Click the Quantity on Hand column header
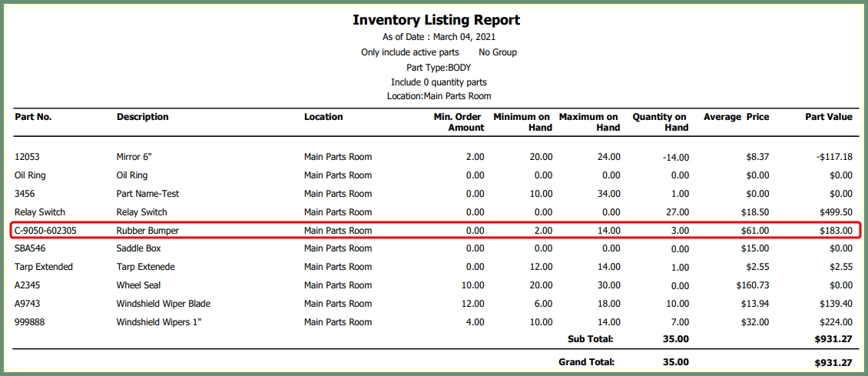The width and height of the screenshot is (868, 376). pos(659,122)
